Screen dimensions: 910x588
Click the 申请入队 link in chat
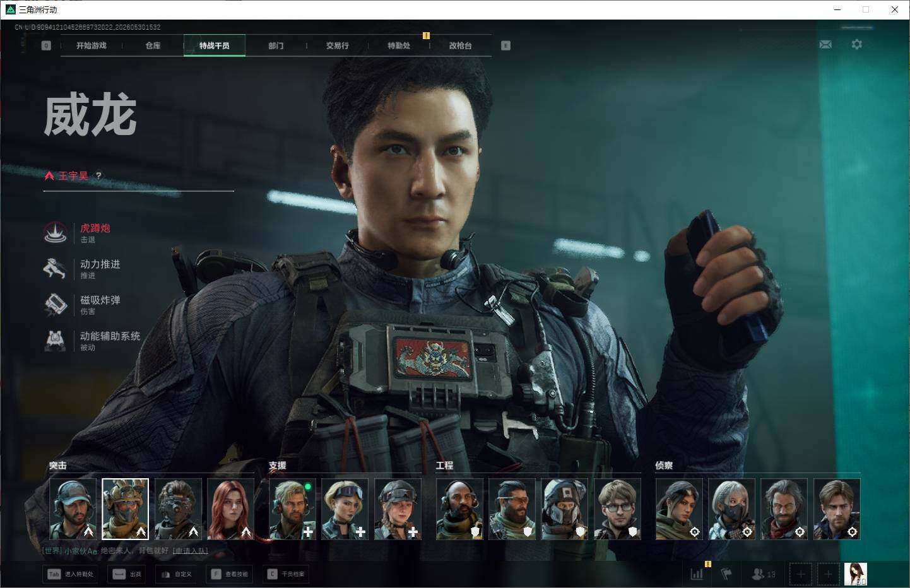point(191,551)
